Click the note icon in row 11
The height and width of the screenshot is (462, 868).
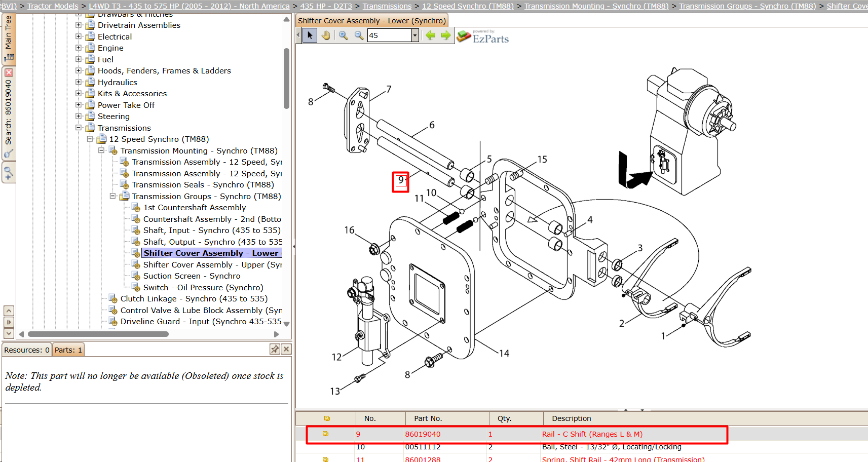[325, 459]
